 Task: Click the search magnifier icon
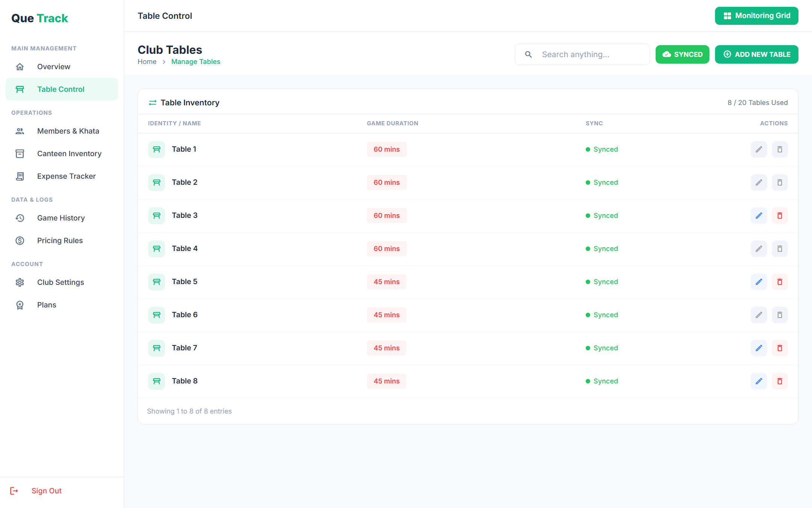pyautogui.click(x=528, y=55)
